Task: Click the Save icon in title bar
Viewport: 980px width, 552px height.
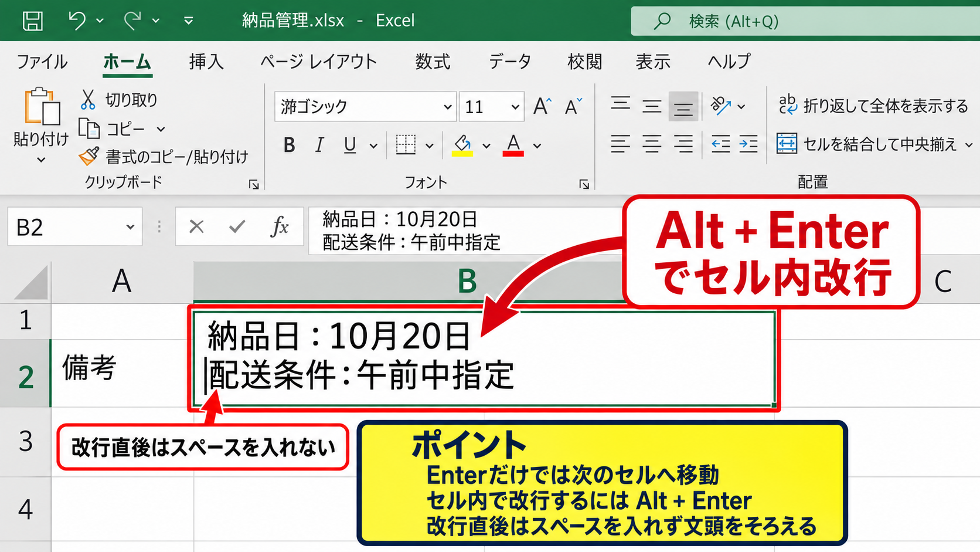Action: (x=32, y=21)
